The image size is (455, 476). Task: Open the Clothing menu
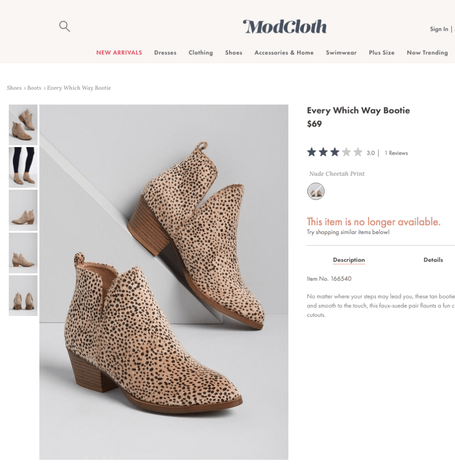click(x=201, y=53)
